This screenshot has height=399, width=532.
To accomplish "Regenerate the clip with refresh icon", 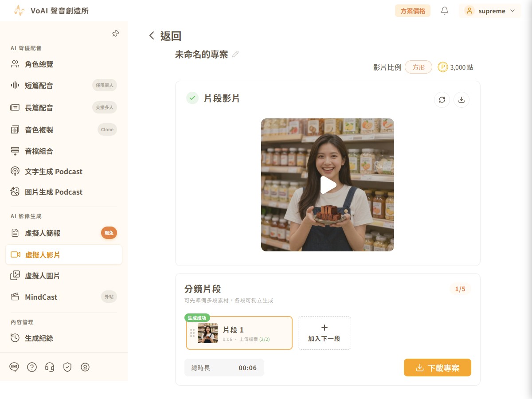I will (442, 100).
